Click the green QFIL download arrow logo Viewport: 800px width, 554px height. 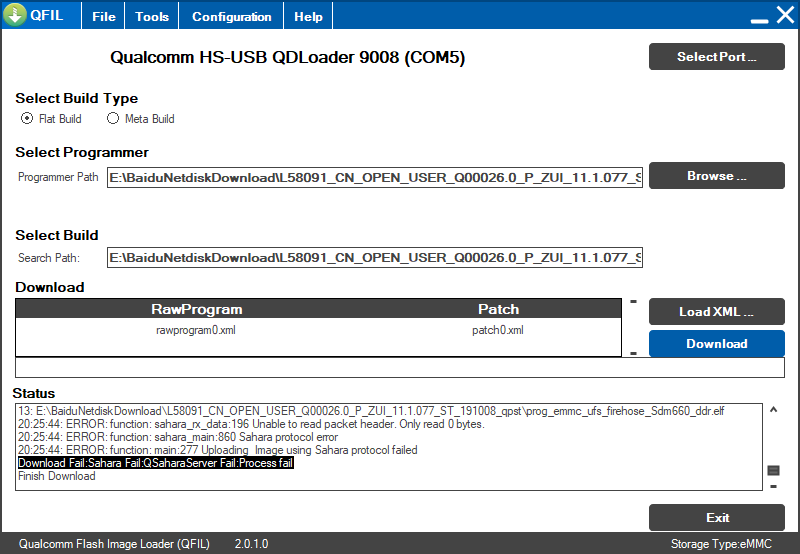pyautogui.click(x=15, y=15)
